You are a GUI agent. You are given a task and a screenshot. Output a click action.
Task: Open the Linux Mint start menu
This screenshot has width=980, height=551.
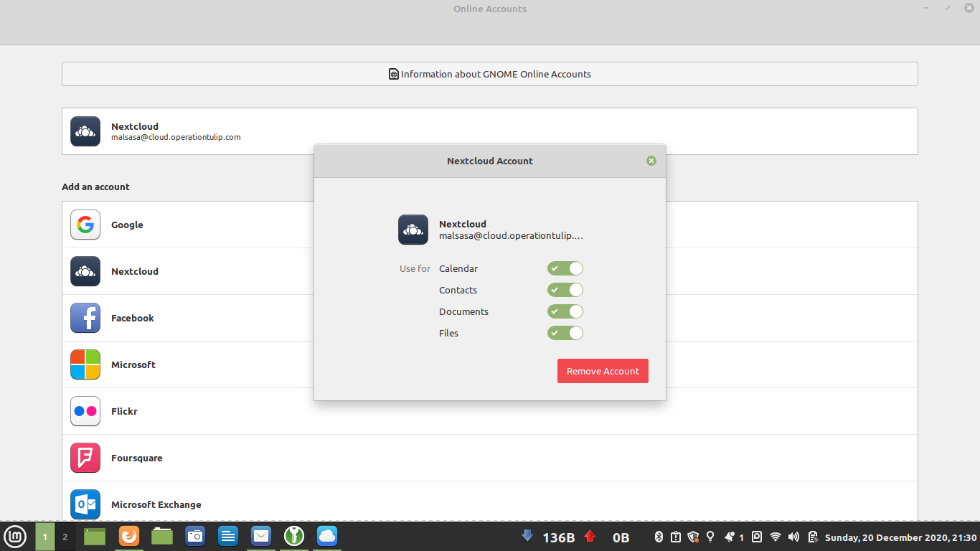[15, 536]
